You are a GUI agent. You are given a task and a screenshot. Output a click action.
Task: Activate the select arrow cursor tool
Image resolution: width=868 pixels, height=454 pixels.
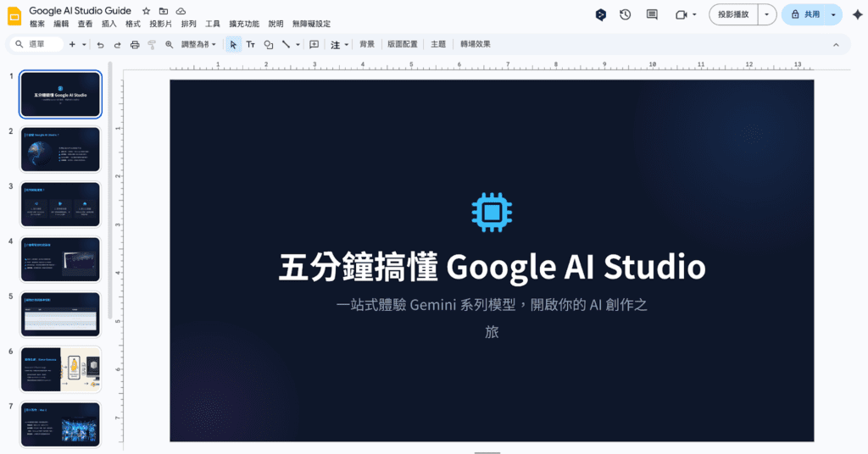pos(233,44)
